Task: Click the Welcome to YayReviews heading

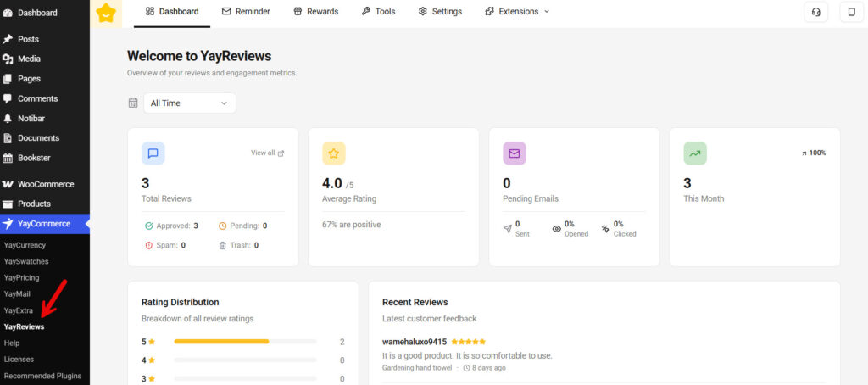Action: [x=199, y=56]
